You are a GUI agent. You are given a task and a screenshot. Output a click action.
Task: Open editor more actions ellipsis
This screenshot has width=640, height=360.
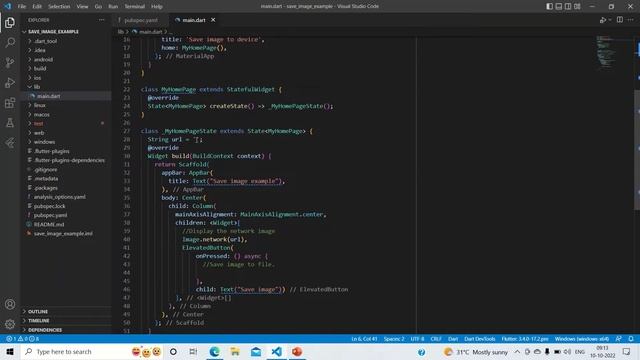click(631, 20)
